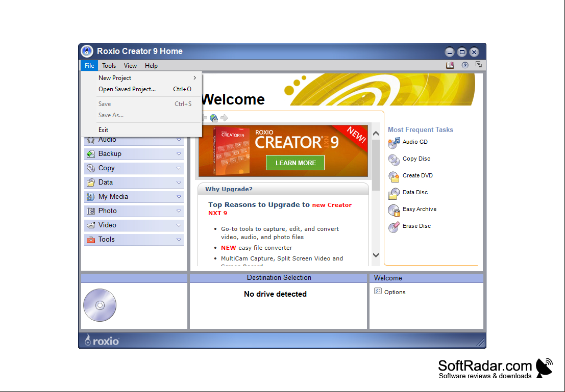Viewport: 565px width, 392px height.
Task: Click the Options checklist icon
Action: [378, 291]
